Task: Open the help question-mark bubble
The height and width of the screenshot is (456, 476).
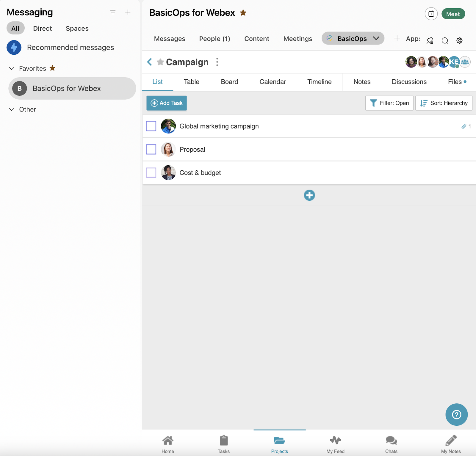Action: click(x=456, y=415)
